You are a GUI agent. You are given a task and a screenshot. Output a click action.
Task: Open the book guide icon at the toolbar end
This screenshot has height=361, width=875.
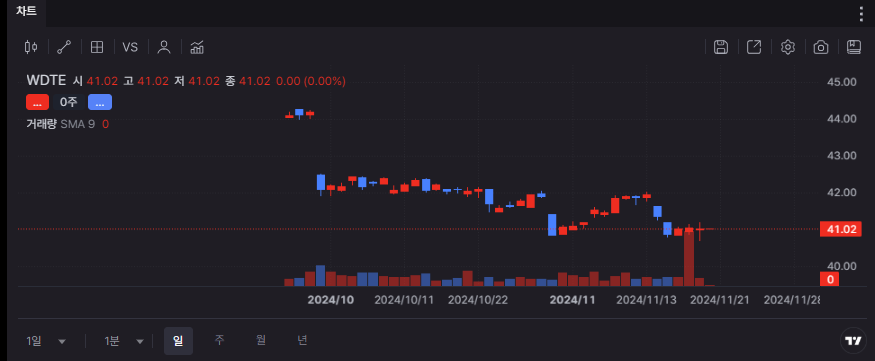854,47
